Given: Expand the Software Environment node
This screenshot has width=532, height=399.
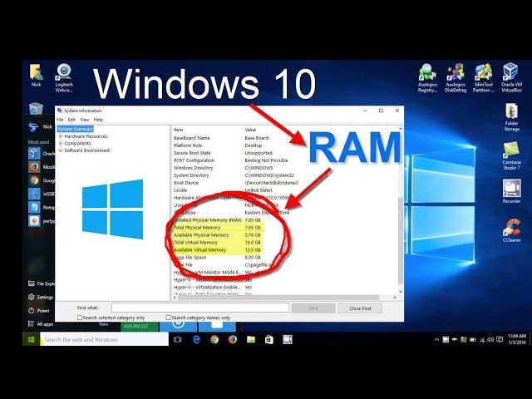Looking at the screenshot, I should pyautogui.click(x=61, y=150).
